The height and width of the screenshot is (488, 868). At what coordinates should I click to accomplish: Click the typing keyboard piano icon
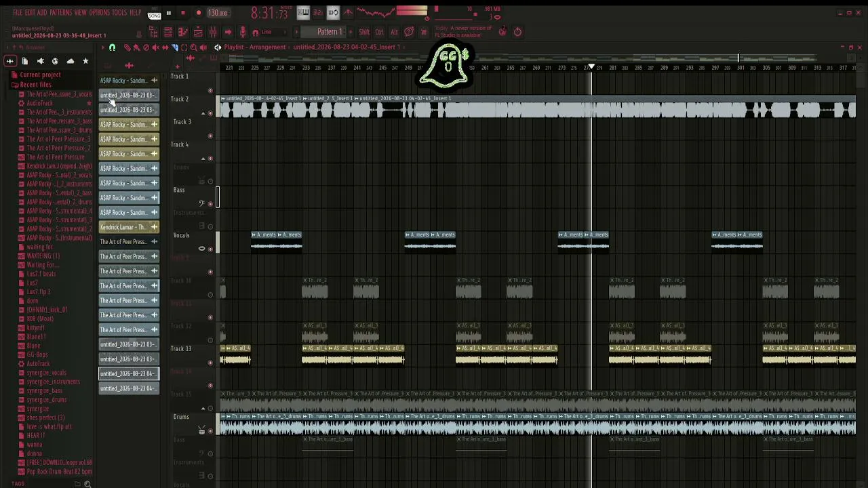(303, 12)
